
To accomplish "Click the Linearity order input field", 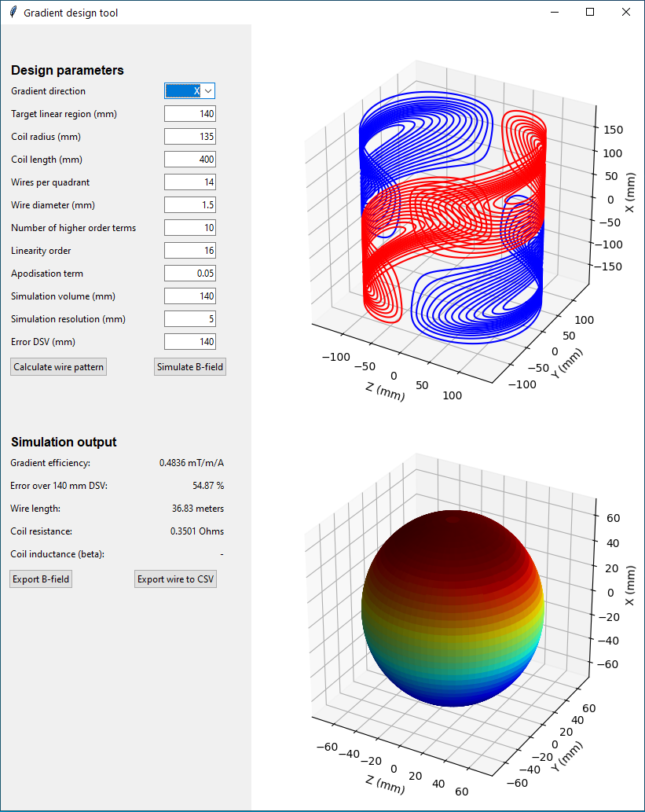I will 189,251.
